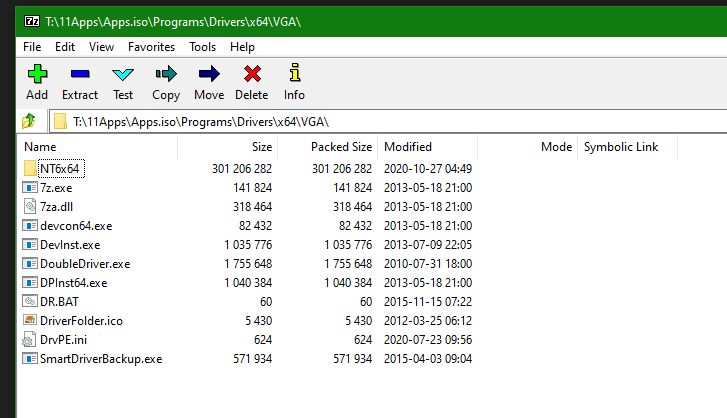Click the DoubleDriver.exe file icon
The image size is (727, 418).
(x=30, y=264)
